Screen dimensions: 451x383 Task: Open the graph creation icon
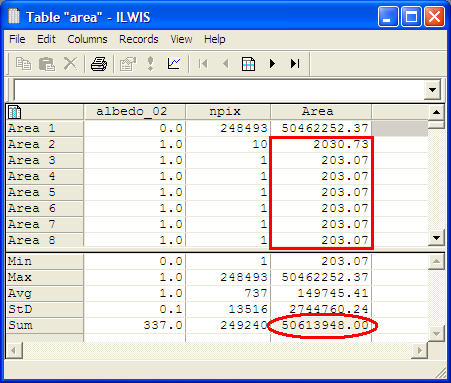click(174, 63)
